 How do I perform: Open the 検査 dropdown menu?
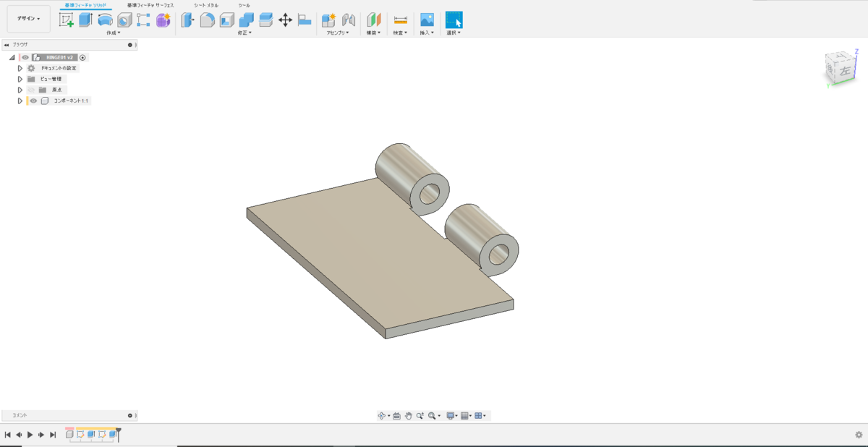pyautogui.click(x=400, y=33)
